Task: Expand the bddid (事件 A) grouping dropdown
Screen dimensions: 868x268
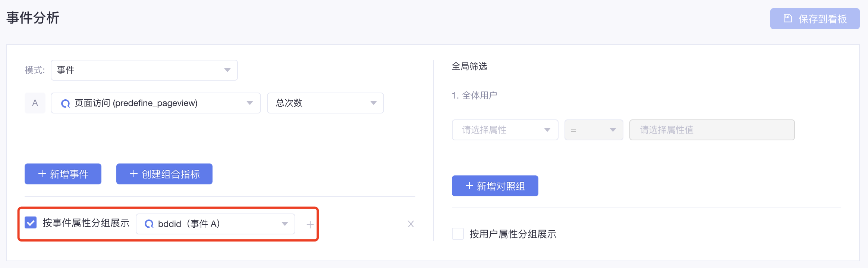Action: [216, 224]
